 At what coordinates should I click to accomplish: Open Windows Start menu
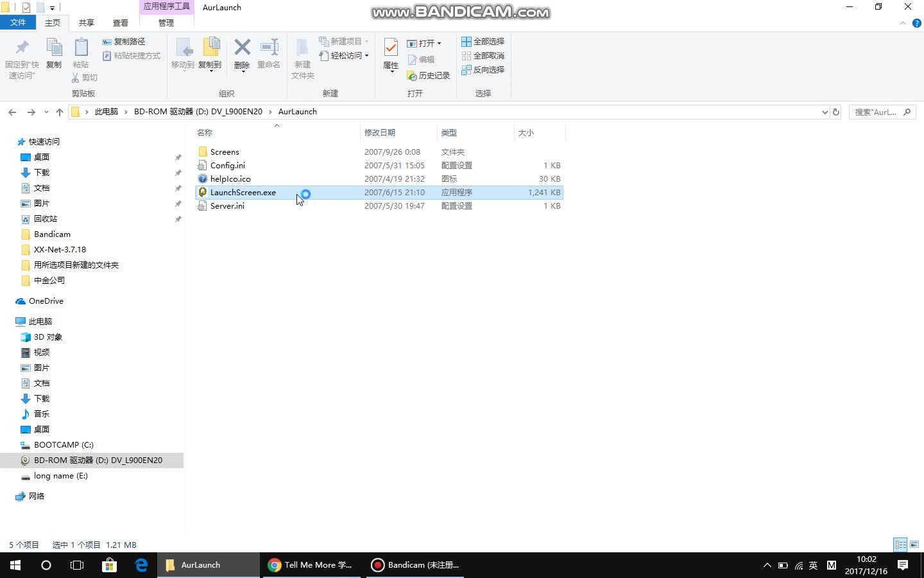click(15, 565)
